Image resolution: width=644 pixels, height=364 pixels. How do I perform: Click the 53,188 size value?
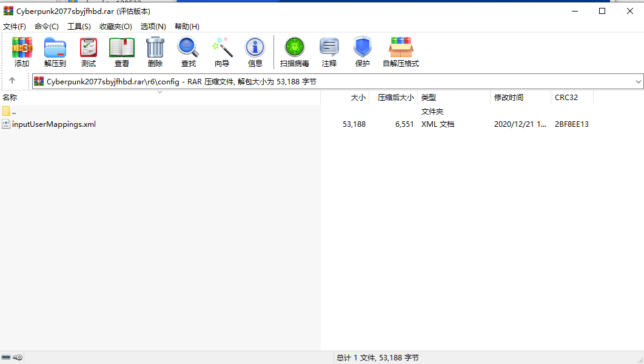pyautogui.click(x=354, y=124)
